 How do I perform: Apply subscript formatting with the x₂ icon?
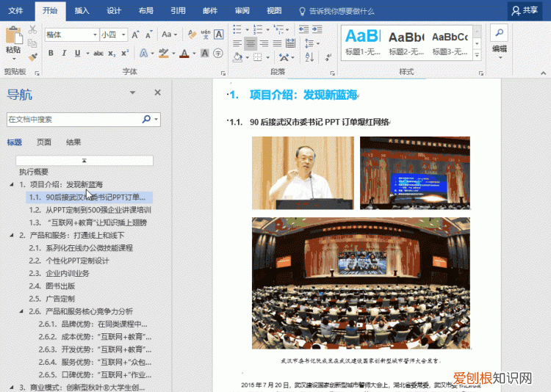click(111, 54)
